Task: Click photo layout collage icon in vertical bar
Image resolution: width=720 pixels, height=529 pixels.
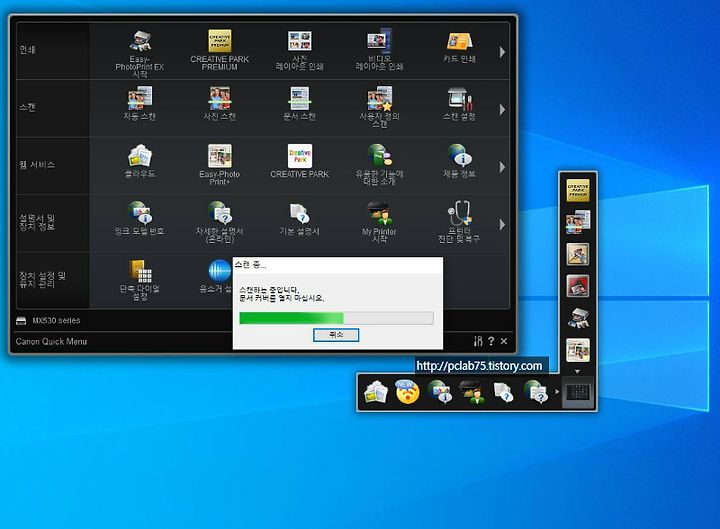Action: click(x=578, y=350)
